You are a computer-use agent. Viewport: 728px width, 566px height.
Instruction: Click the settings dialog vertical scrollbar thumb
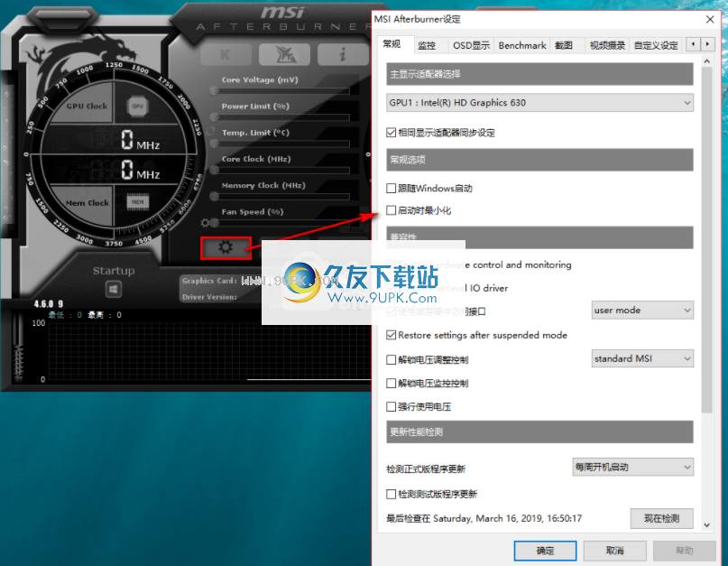tap(706, 240)
